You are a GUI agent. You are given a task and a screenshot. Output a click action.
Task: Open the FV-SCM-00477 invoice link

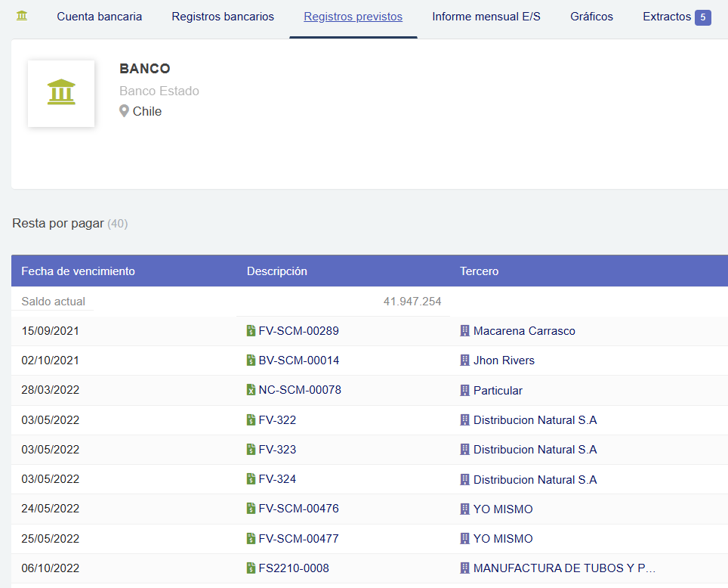pyautogui.click(x=298, y=539)
